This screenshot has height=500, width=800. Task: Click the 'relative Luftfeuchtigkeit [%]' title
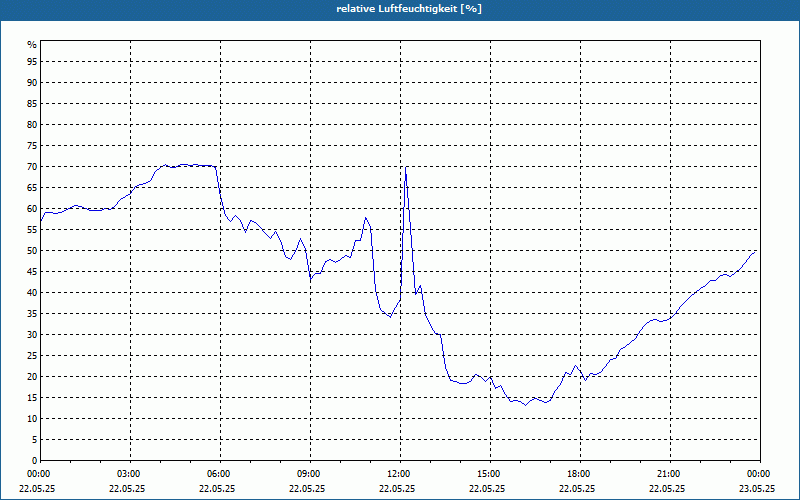(409, 9)
